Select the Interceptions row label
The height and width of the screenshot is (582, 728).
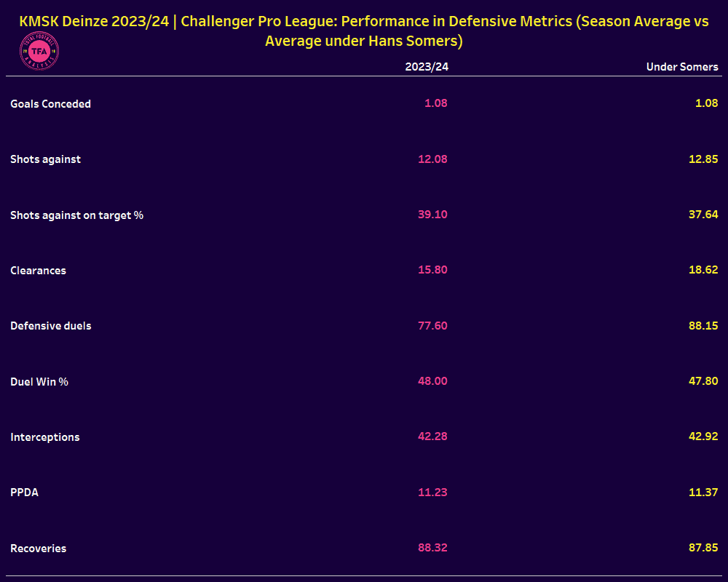click(45, 437)
